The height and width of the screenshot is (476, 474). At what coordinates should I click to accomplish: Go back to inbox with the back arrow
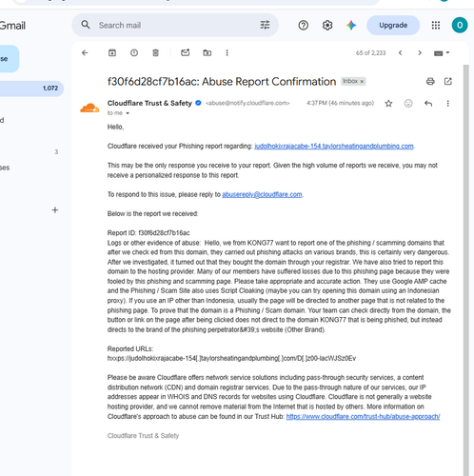(x=85, y=53)
